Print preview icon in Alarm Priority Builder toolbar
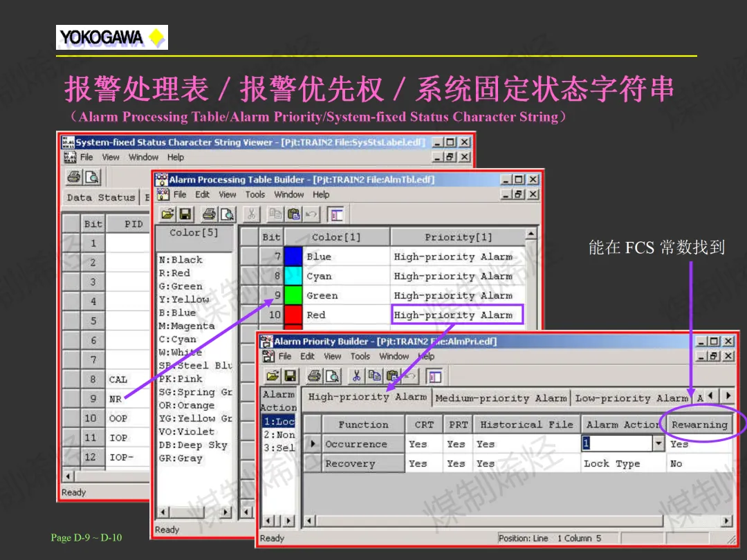This screenshot has height=560, width=747. tap(332, 376)
